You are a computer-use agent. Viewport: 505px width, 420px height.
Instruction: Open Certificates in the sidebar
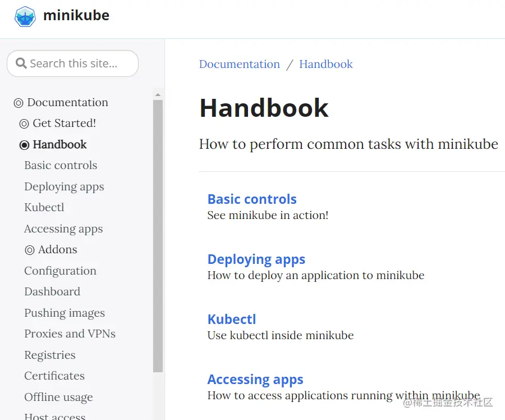[x=54, y=376]
